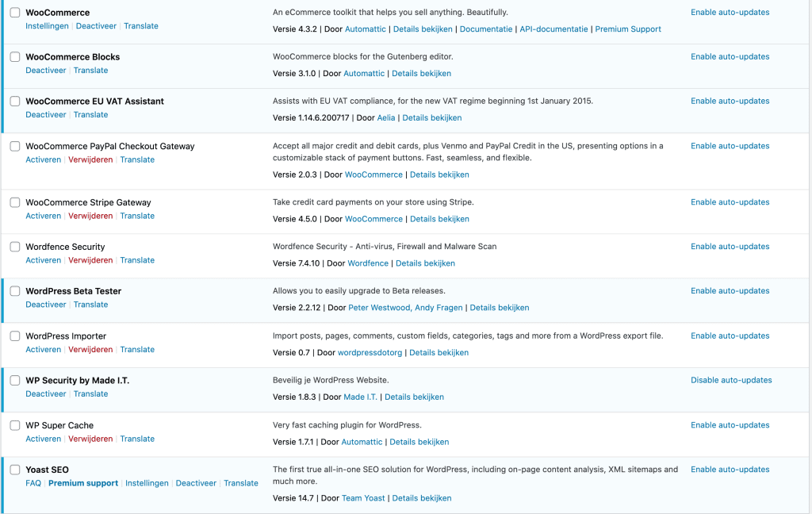View details for WooCommerce plugin
Screen dimensions: 812x514
[x=423, y=29]
